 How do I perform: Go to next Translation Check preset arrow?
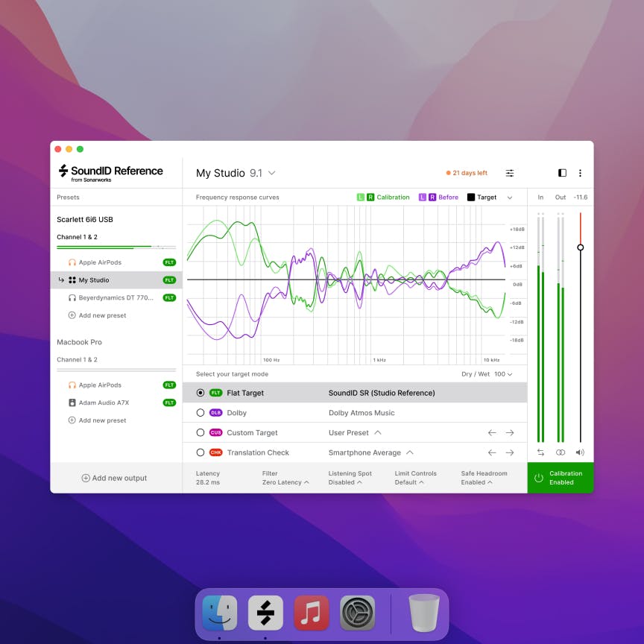(510, 452)
